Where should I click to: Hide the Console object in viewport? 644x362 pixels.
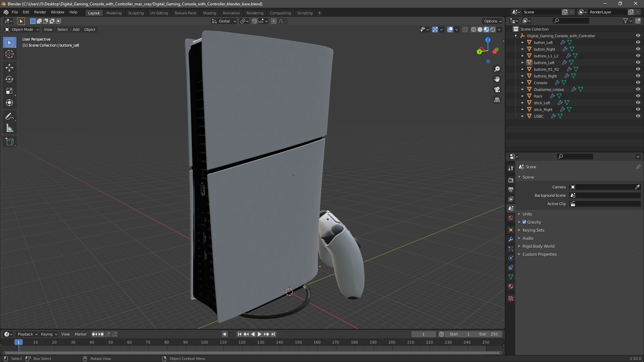638,83
